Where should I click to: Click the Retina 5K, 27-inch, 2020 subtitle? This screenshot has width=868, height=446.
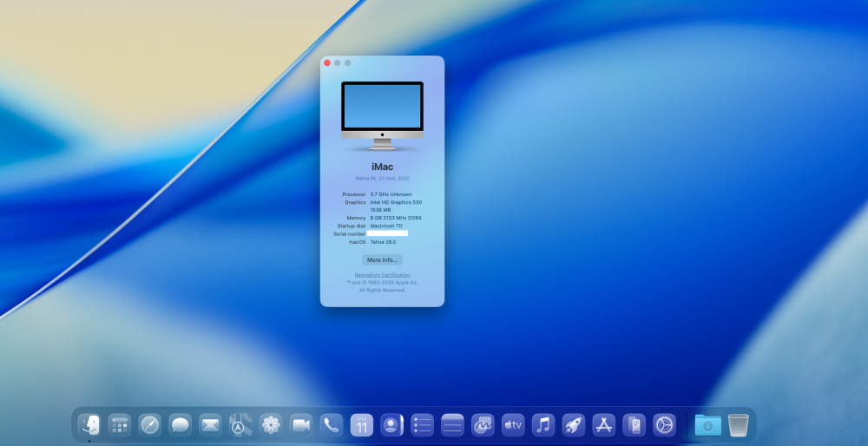coord(383,179)
